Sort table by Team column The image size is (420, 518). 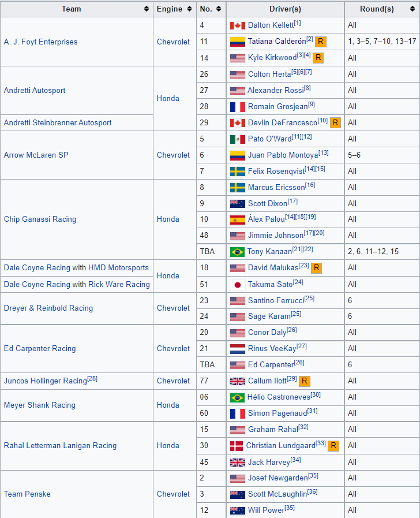(x=147, y=9)
